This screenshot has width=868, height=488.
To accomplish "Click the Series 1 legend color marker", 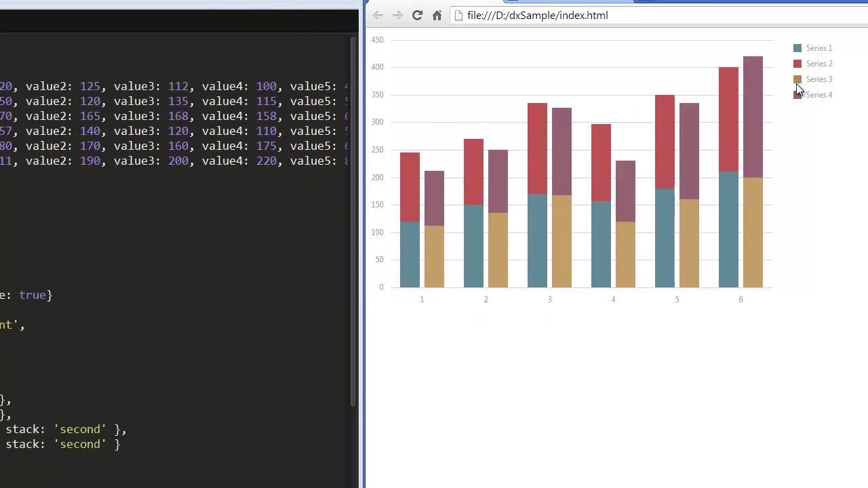I will 797,48.
